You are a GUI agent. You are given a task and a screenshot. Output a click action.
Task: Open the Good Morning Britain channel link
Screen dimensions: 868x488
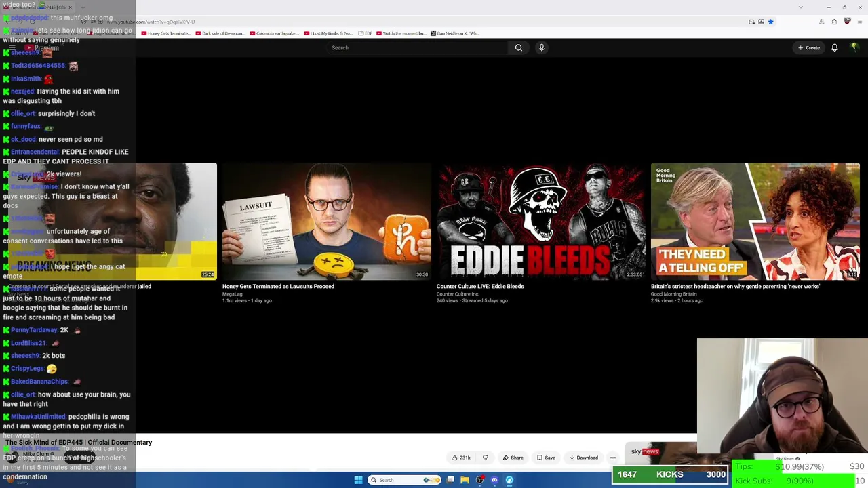click(x=674, y=294)
